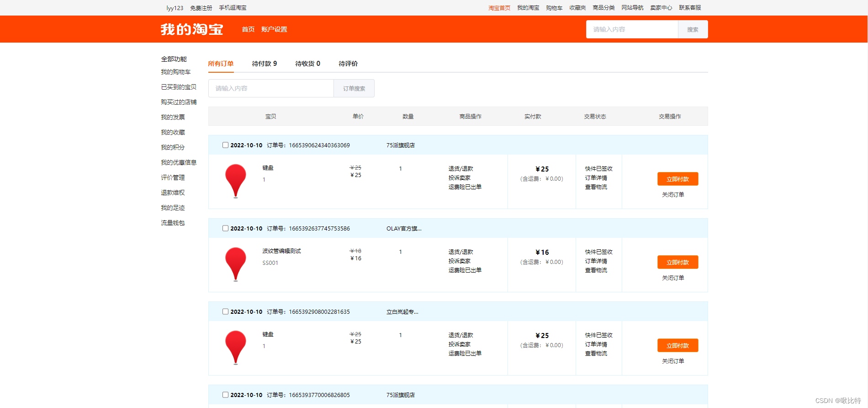This screenshot has width=868, height=408.
Task: Open the red pin product thumbnail for order 1665390624340363069
Action: pyautogui.click(x=236, y=181)
